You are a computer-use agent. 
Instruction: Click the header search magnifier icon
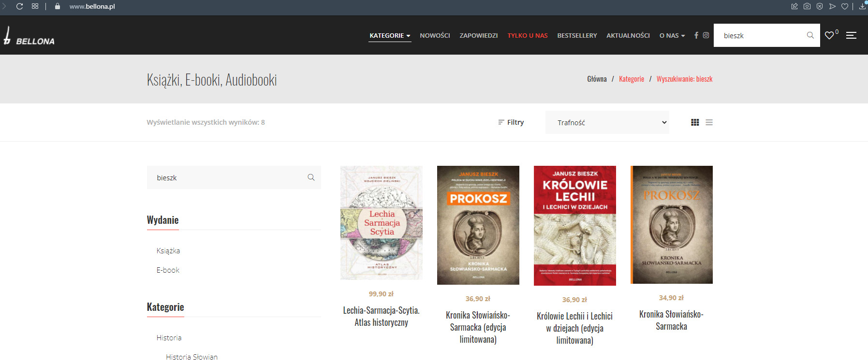pyautogui.click(x=810, y=35)
